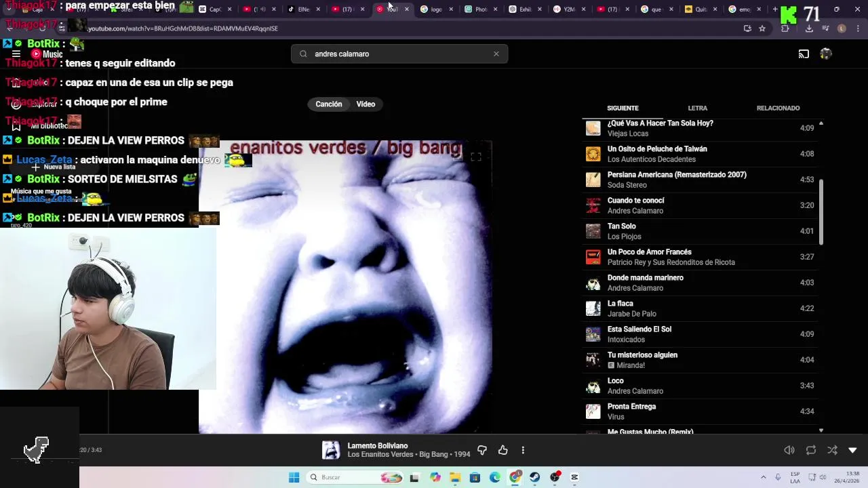This screenshot has height=488, width=868.
Task: Open Microsoft Store from taskbar
Action: 475,477
